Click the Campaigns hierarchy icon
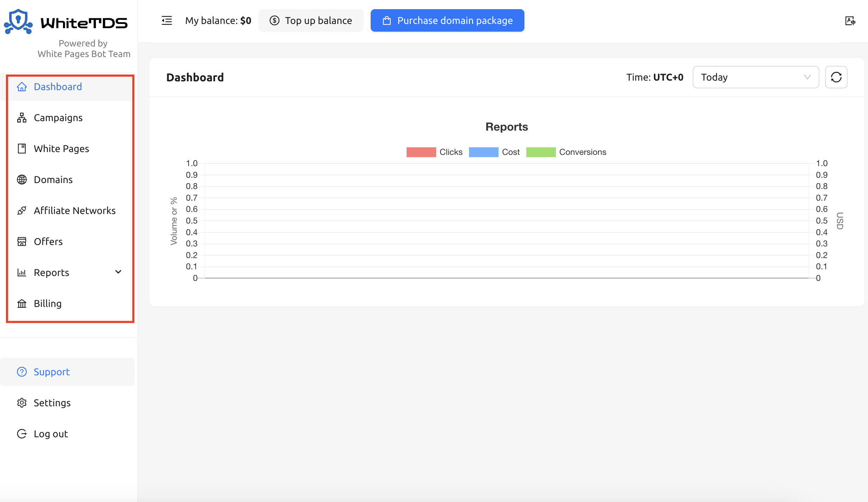The width and height of the screenshot is (868, 502). (22, 118)
